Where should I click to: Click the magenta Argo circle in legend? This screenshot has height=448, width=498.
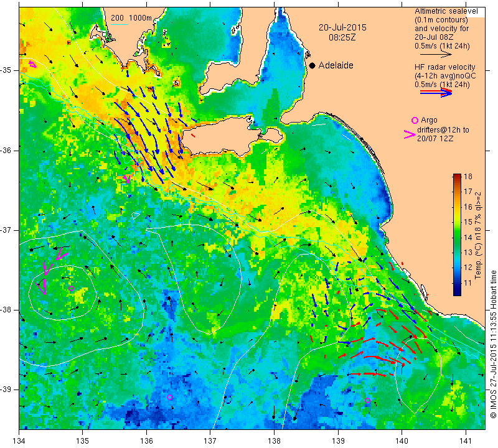pyautogui.click(x=415, y=120)
